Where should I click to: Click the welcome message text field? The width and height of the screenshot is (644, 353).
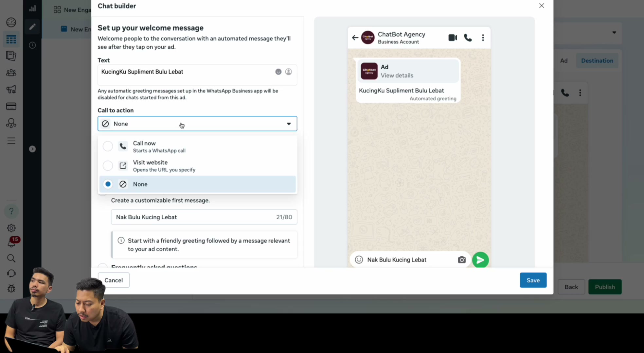(197, 75)
